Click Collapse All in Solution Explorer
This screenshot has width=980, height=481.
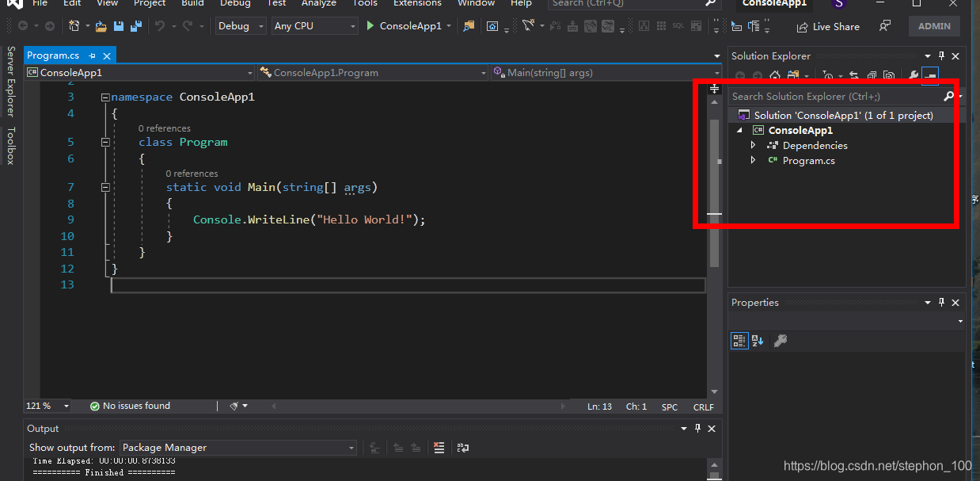coord(872,75)
